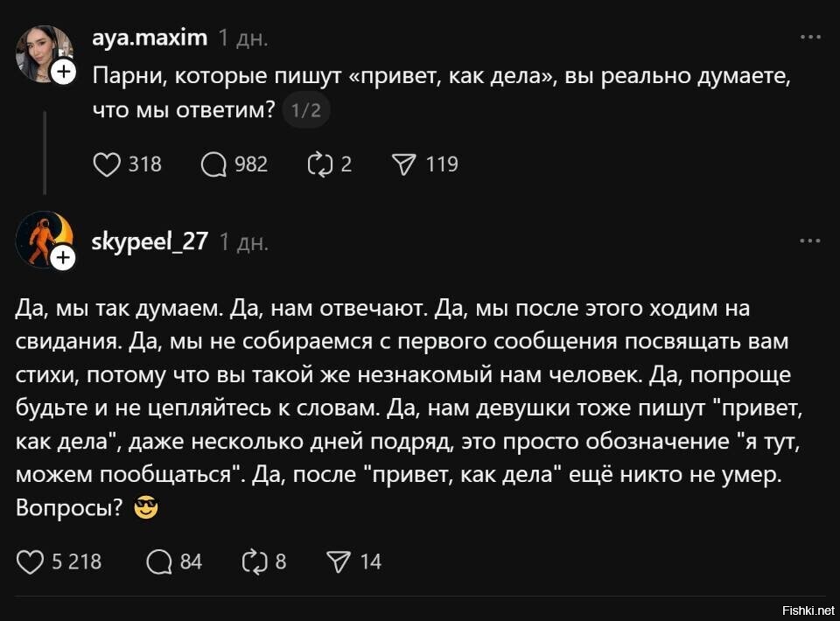The height and width of the screenshot is (621, 840).
Task: Repost aya.maxim's post
Action: (x=318, y=163)
